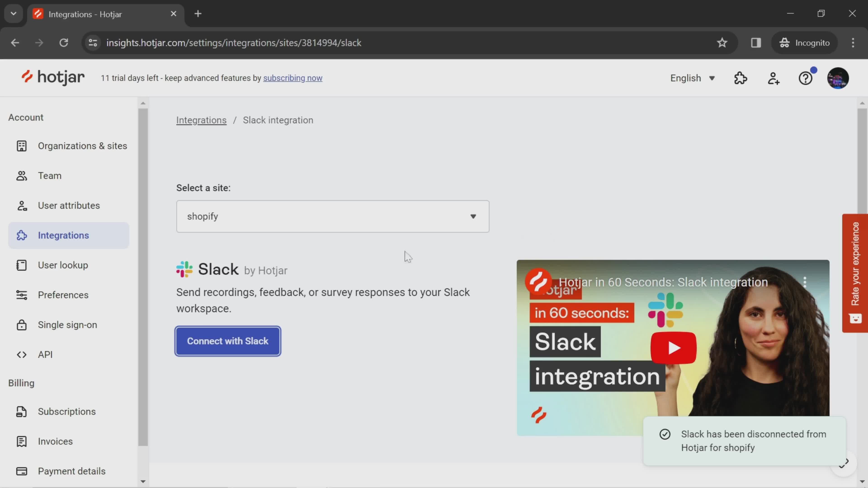
Task: Open API settings
Action: (69, 355)
